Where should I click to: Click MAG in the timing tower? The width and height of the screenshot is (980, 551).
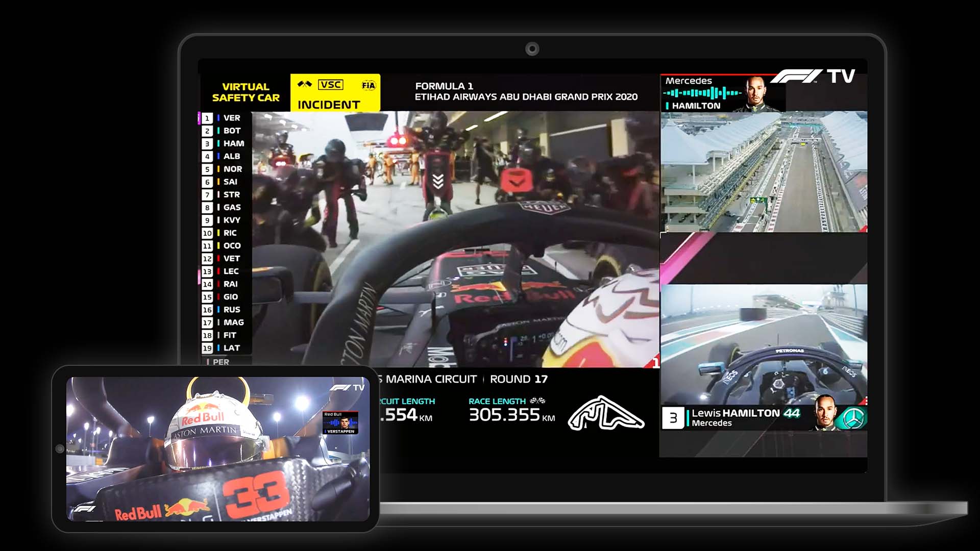pos(234,322)
